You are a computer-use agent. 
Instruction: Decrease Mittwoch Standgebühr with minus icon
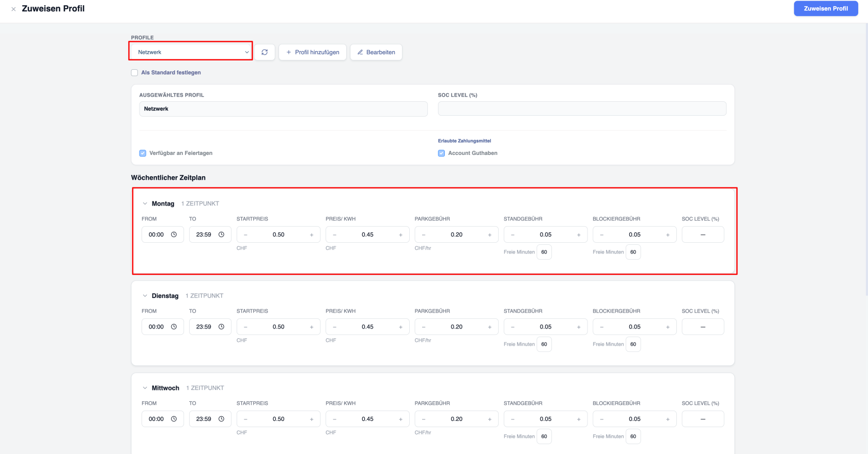point(513,419)
